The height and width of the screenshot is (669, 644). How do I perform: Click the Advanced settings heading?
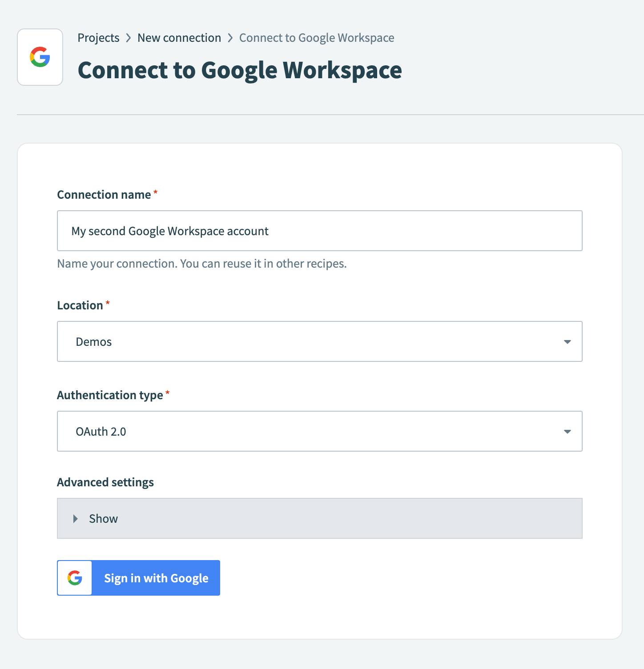[x=105, y=482]
